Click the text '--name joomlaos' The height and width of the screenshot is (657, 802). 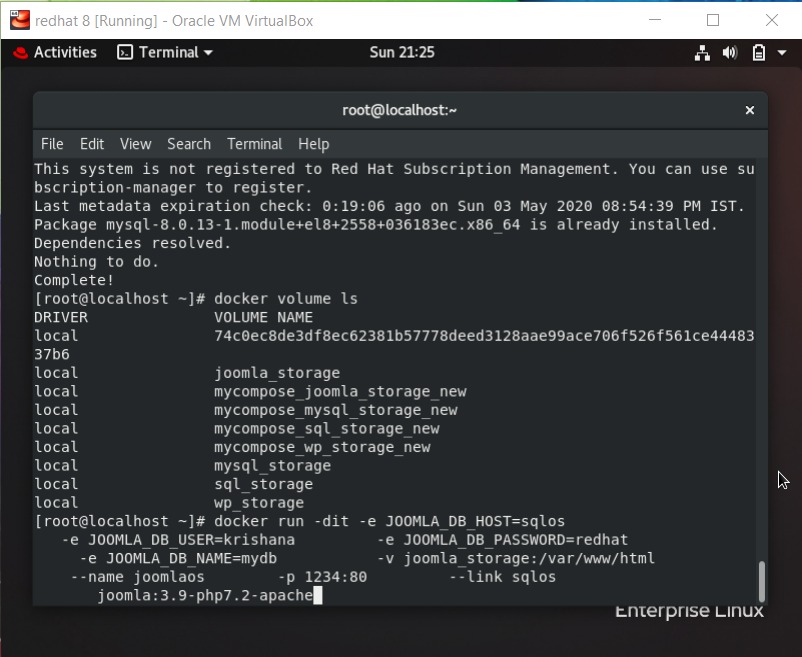pos(138,577)
